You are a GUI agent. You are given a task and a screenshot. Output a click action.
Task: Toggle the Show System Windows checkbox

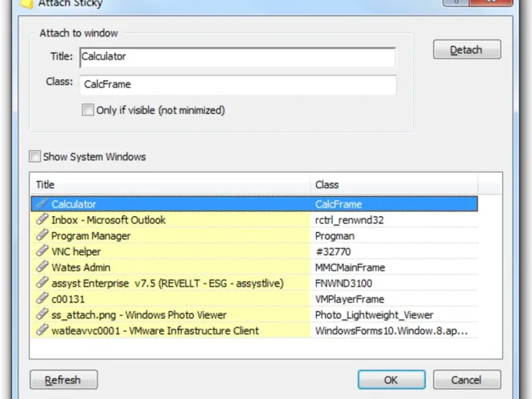pyautogui.click(x=35, y=156)
